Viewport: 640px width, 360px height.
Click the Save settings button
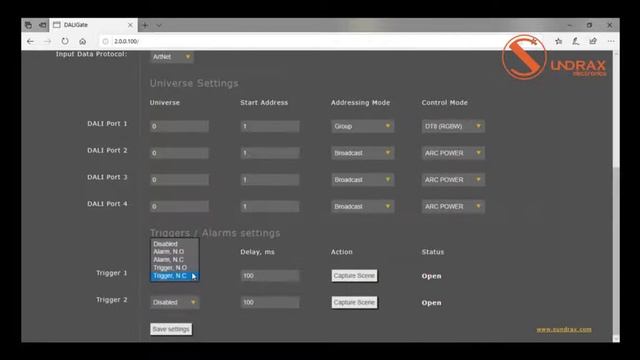[x=171, y=329]
